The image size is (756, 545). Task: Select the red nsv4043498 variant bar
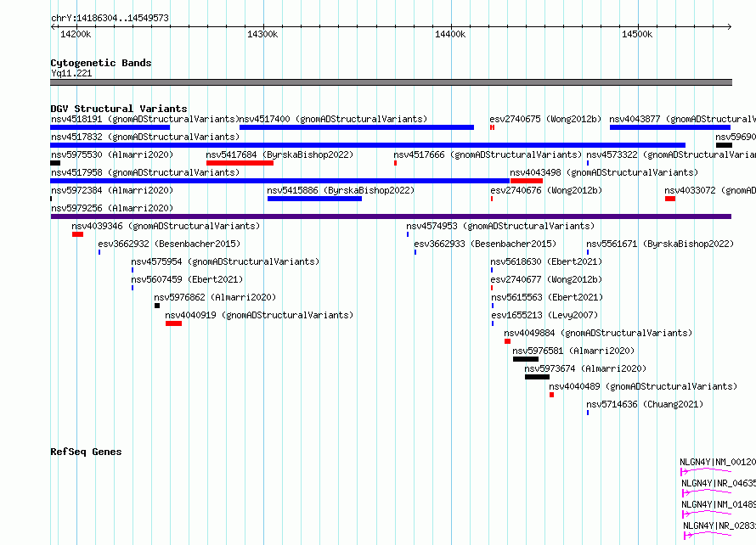point(527,181)
